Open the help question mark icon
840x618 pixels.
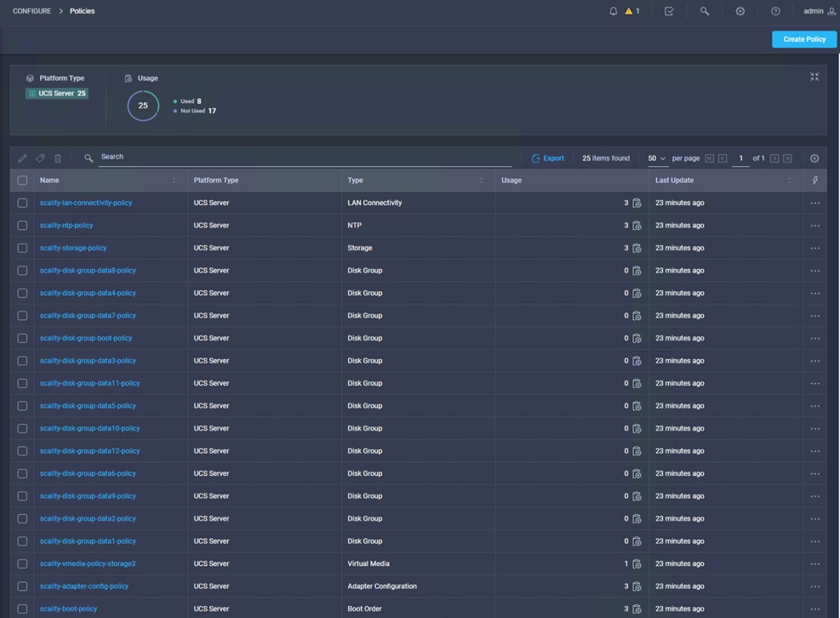click(775, 11)
